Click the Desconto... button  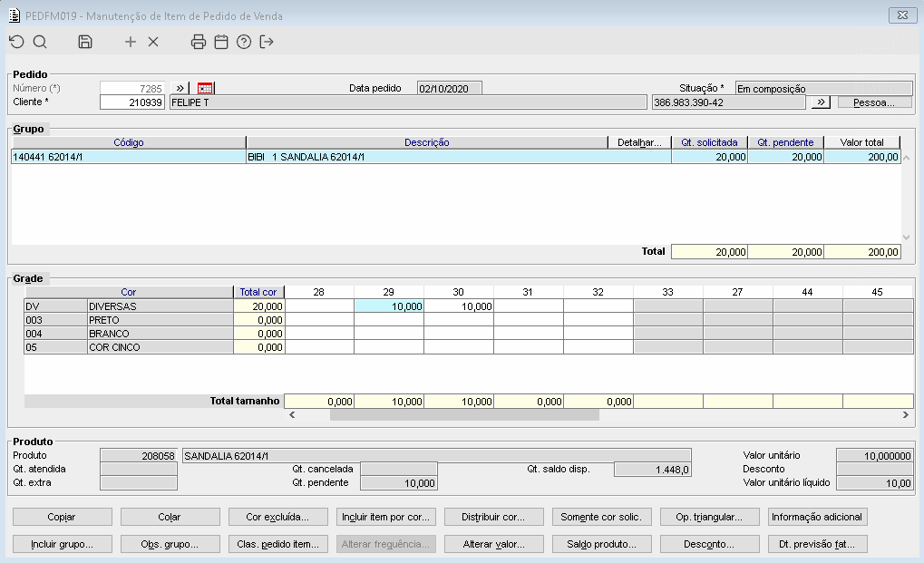click(x=709, y=544)
